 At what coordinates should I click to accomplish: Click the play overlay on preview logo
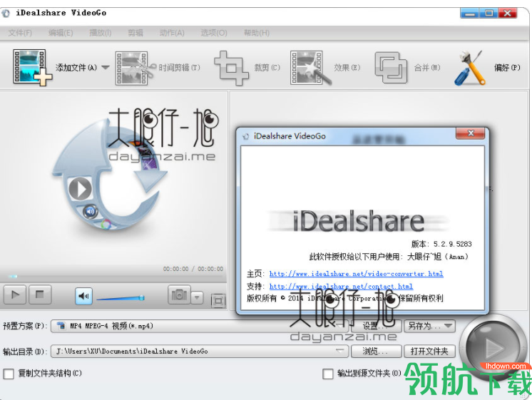tap(80, 189)
